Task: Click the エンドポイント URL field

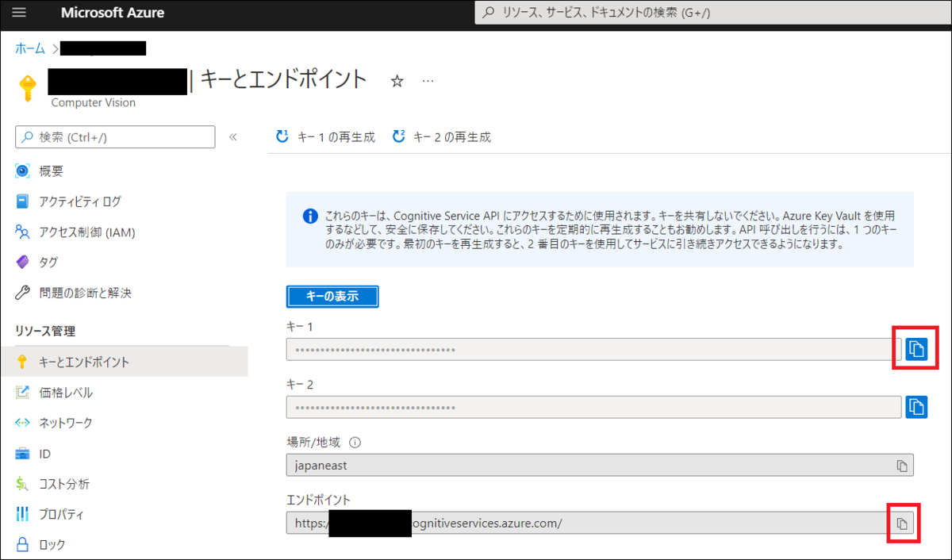Action: [x=600, y=523]
